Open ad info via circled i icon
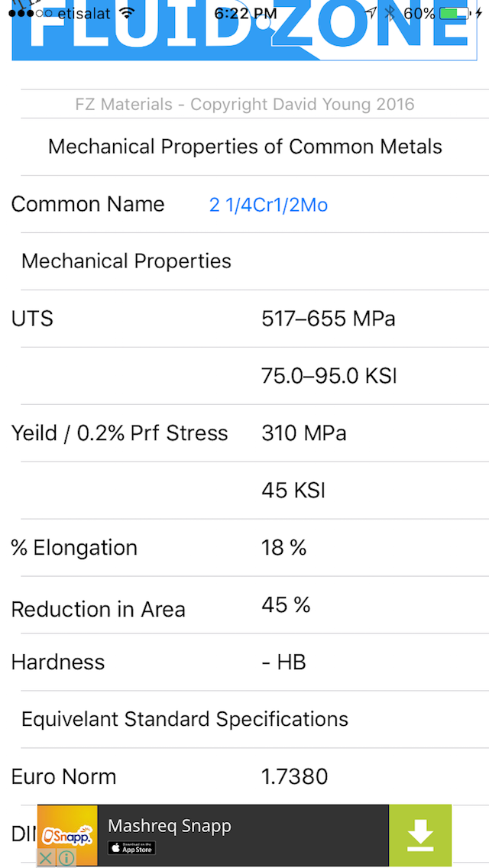Image resolution: width=489 pixels, height=868 pixels. (x=66, y=857)
